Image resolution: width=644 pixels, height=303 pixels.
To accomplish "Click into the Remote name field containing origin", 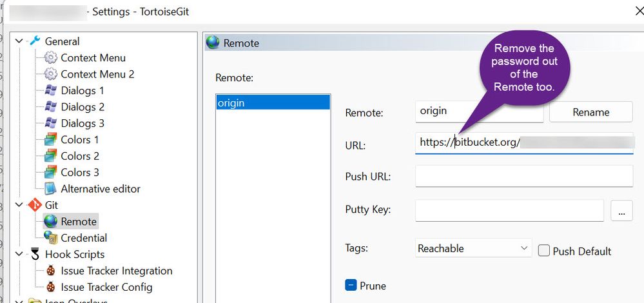I will [x=480, y=112].
